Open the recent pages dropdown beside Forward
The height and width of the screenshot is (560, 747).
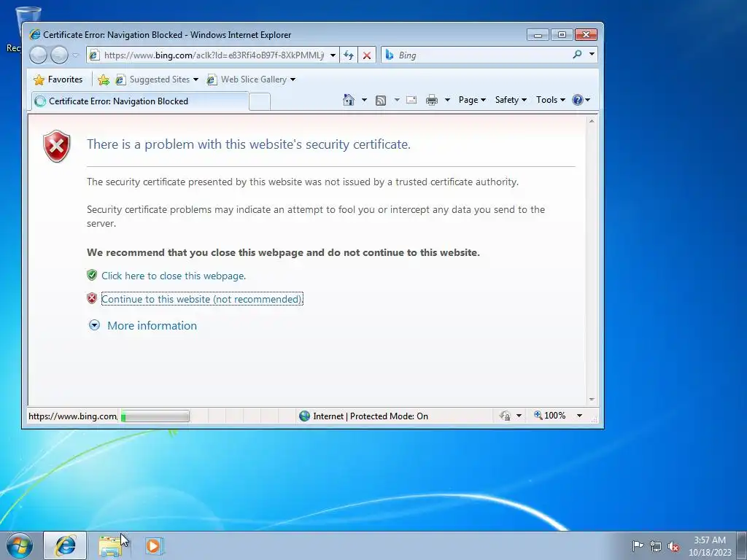(75, 55)
